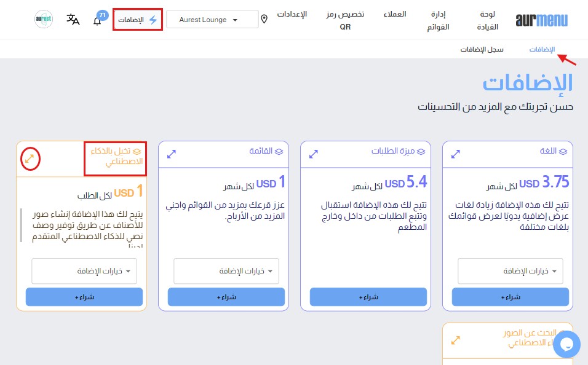The image size is (588, 365).
Task: Click the notification bell icon
Action: coord(97,21)
